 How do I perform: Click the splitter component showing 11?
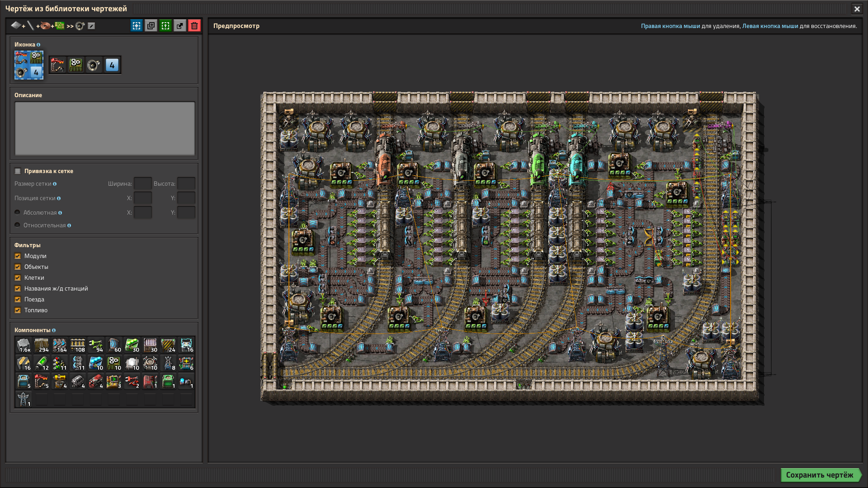78,363
